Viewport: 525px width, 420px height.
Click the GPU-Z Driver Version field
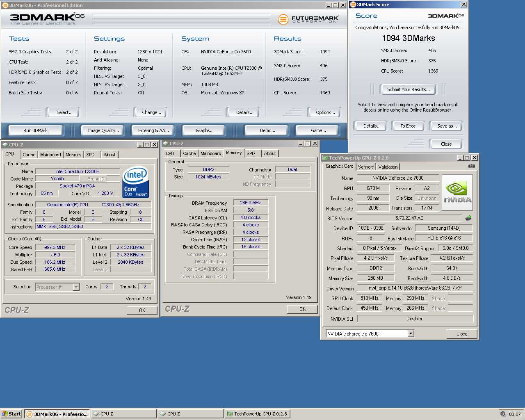(x=415, y=288)
